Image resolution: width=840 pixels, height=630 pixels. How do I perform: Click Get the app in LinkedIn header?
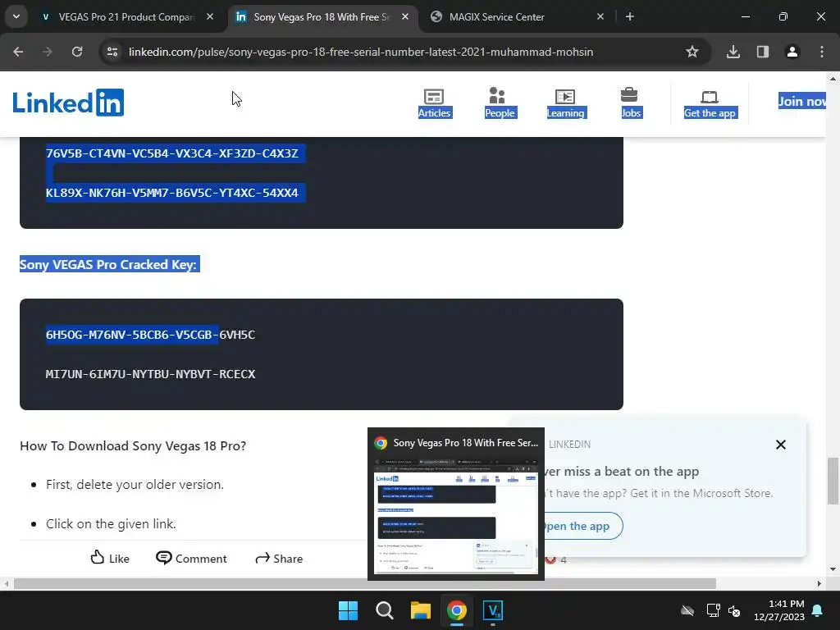pyautogui.click(x=710, y=103)
